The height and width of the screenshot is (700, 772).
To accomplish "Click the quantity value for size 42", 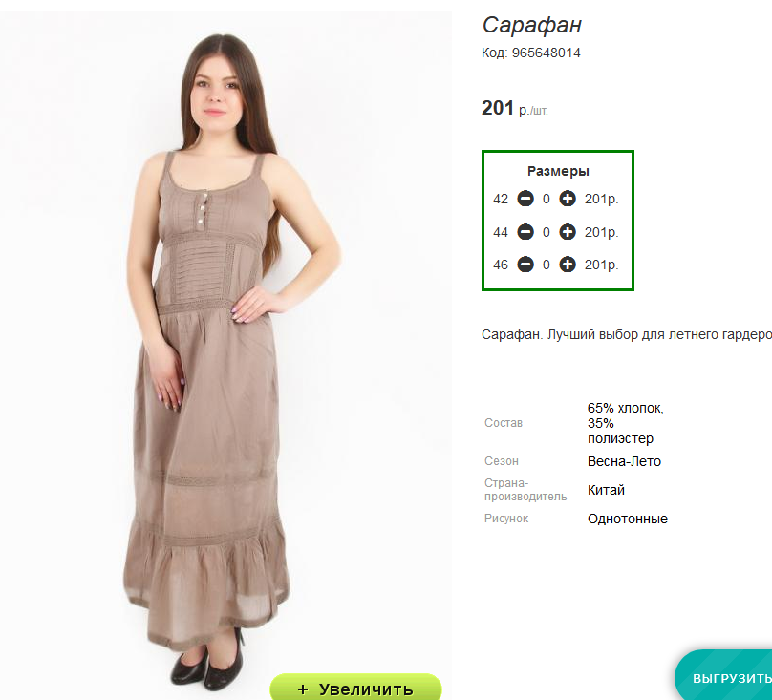I will coord(546,199).
